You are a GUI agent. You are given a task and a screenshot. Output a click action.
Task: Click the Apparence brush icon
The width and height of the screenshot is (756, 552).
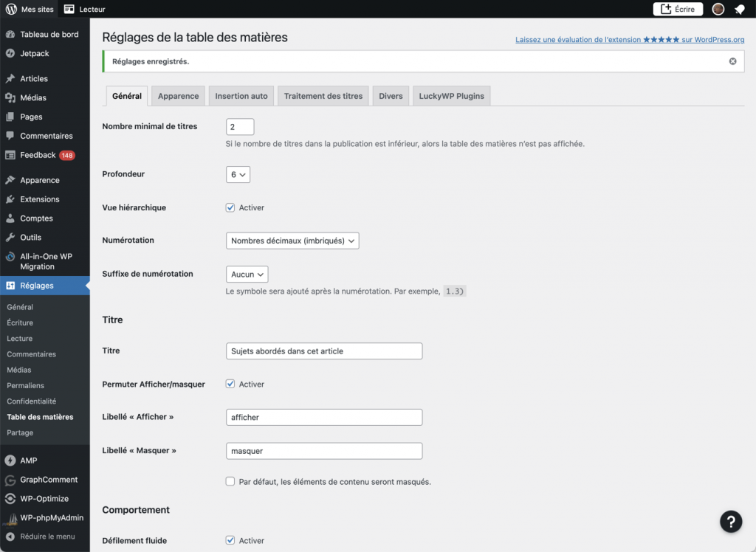coord(10,180)
